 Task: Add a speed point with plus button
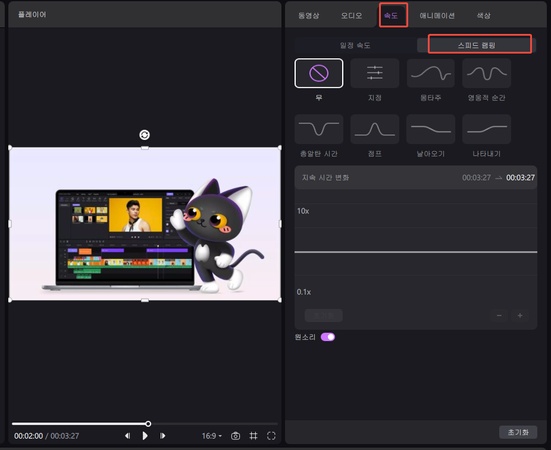(x=520, y=315)
